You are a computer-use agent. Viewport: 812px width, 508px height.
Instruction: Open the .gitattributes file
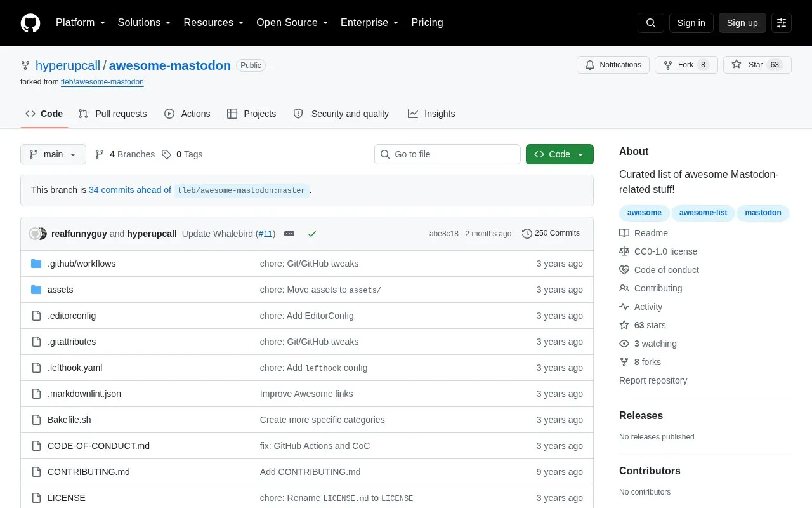[x=72, y=342]
